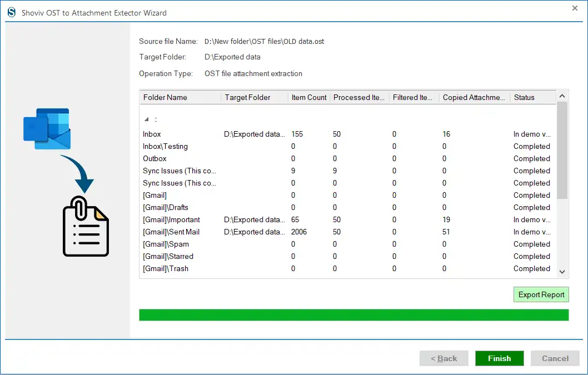Select the [Gmail]\Starred folder row
Viewport: 588px width, 375px height.
[347, 256]
